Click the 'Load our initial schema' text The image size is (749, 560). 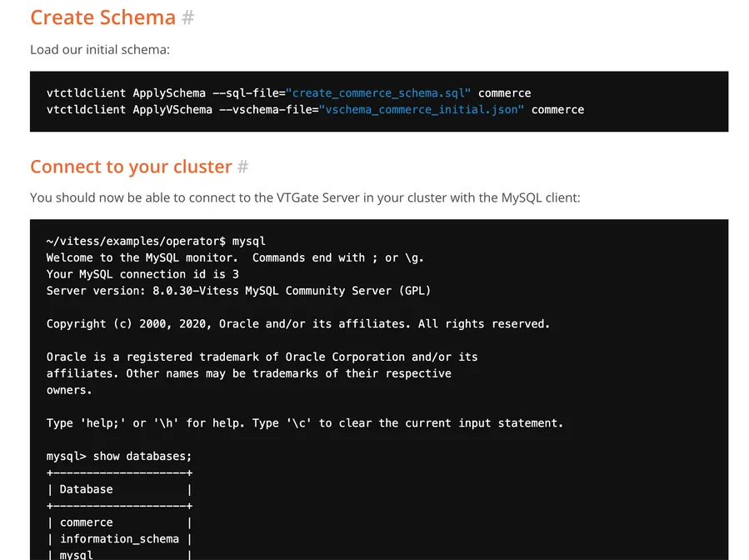coord(100,49)
